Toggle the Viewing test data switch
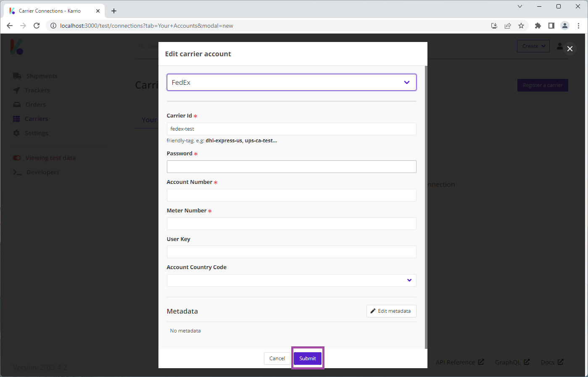The height and width of the screenshot is (377, 588). pyautogui.click(x=17, y=158)
